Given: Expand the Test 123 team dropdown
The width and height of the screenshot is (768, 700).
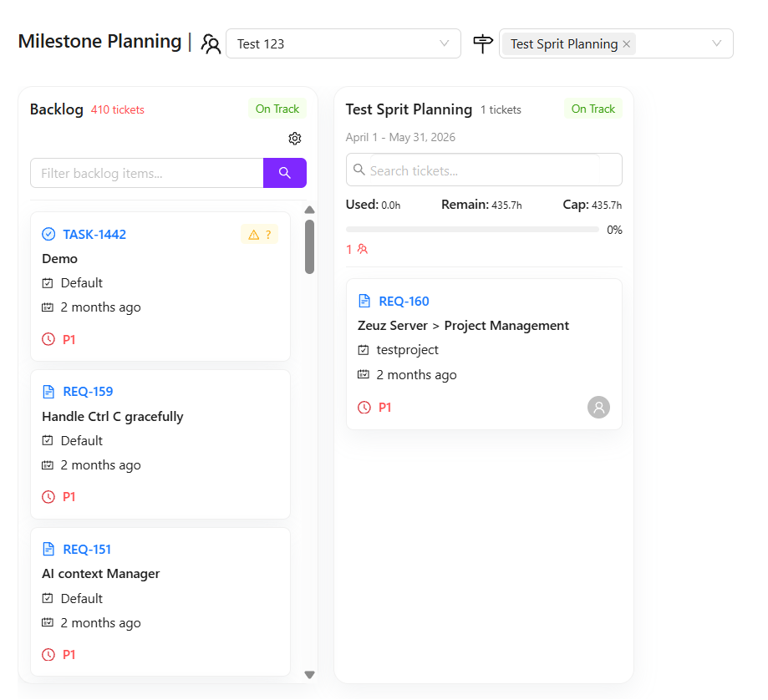Looking at the screenshot, I should [x=445, y=43].
